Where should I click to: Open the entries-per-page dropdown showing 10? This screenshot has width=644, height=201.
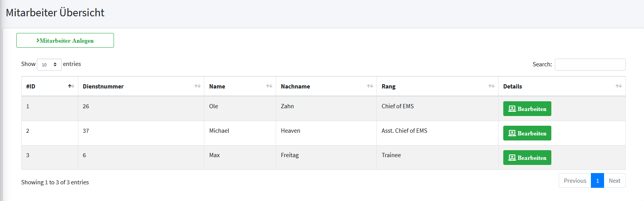tap(49, 64)
